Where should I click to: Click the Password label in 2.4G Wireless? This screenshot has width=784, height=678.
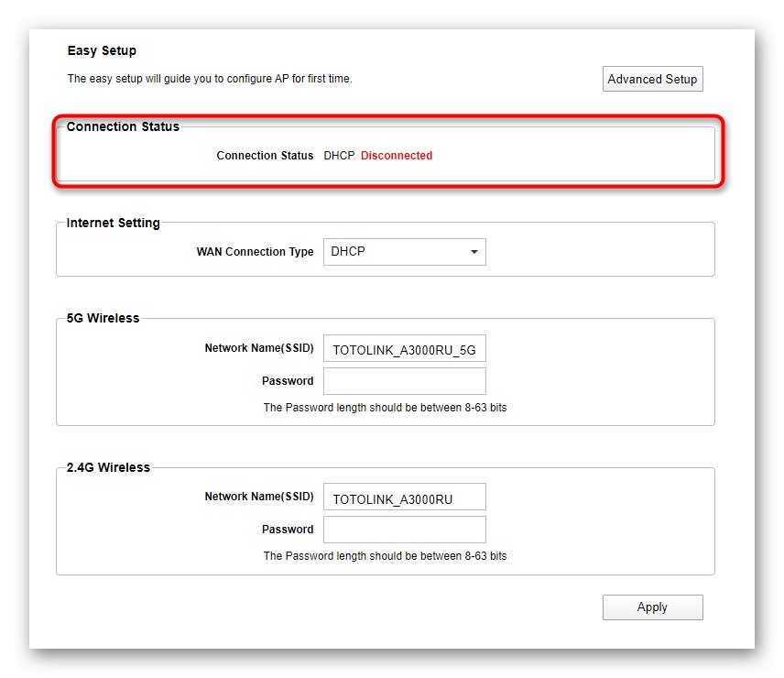point(288,530)
